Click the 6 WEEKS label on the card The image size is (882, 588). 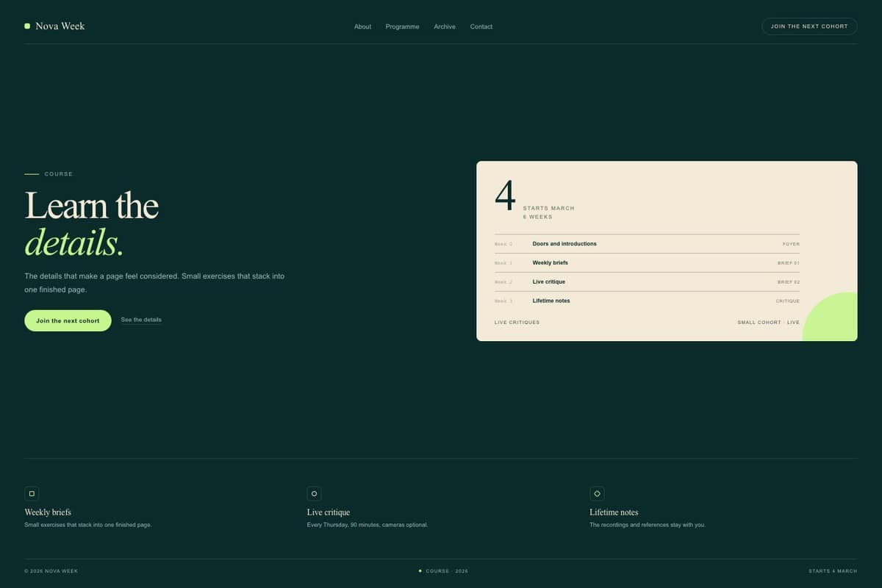[537, 217]
